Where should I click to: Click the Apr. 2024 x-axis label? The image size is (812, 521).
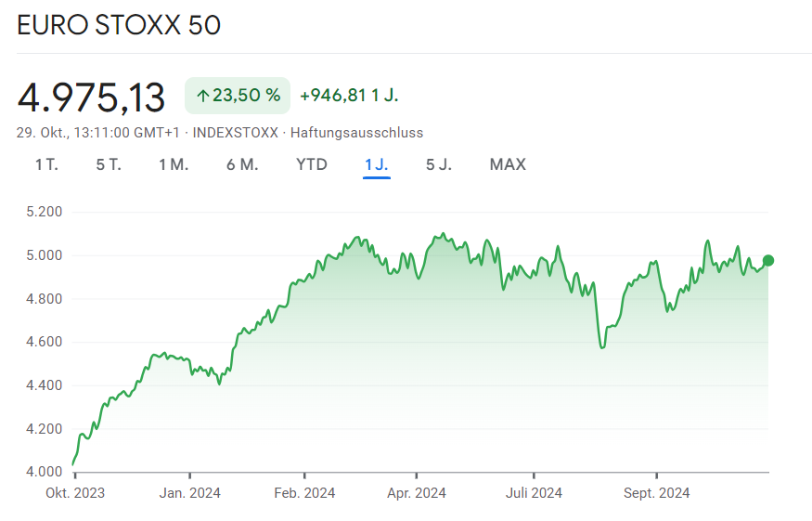(x=417, y=493)
